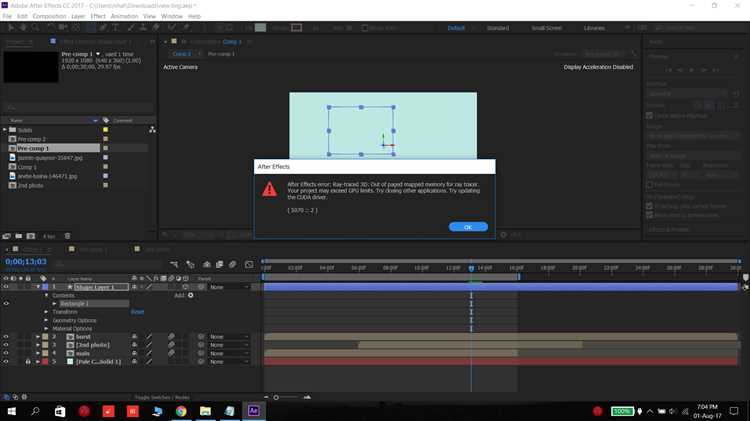Click OK in the After Effects error dialog
The width and height of the screenshot is (750, 421).
(468, 227)
